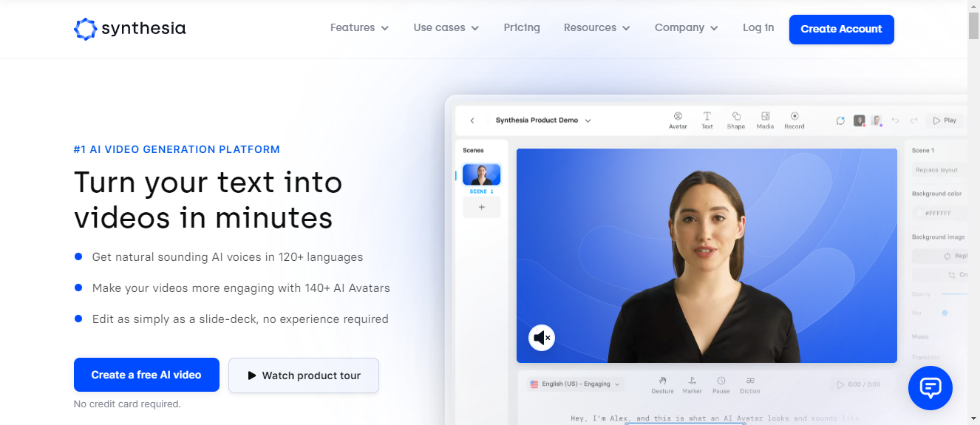Open the Pricing page
The width and height of the screenshot is (980, 425).
522,28
